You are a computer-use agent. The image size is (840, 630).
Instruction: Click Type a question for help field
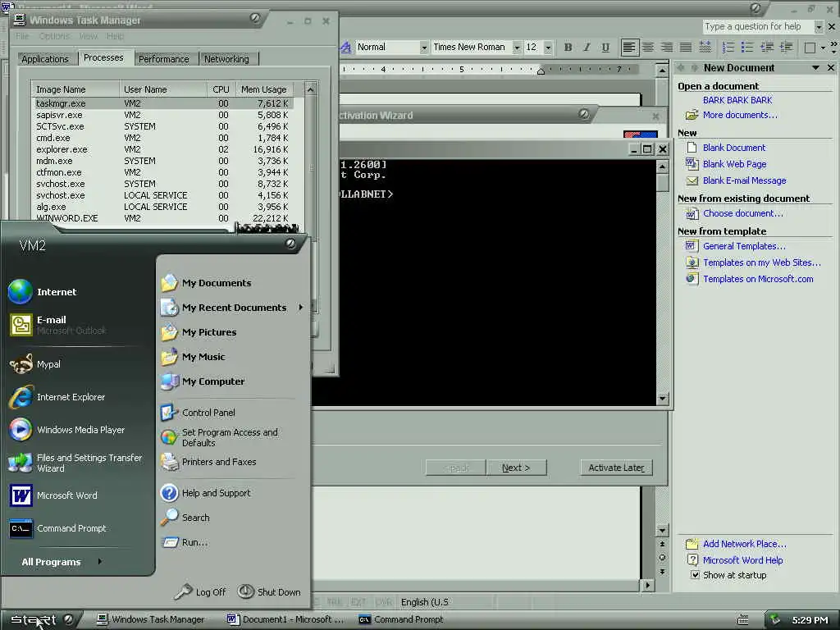coord(757,26)
